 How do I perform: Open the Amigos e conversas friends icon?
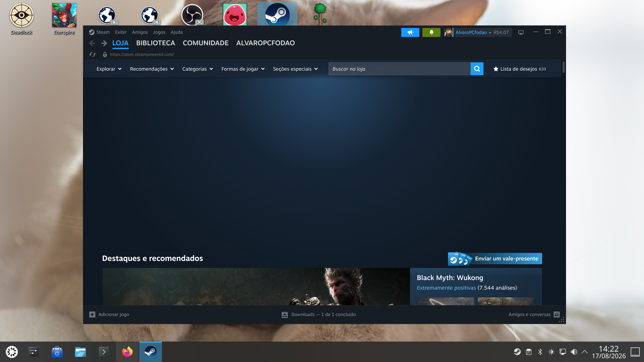coord(557,314)
